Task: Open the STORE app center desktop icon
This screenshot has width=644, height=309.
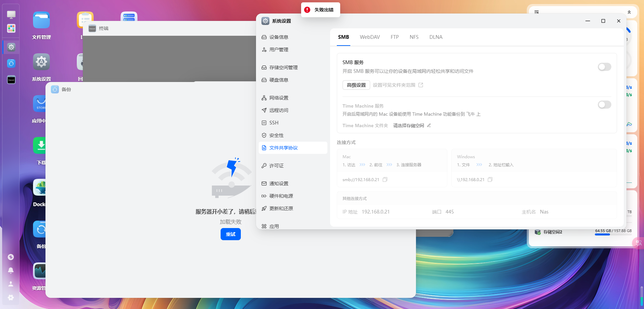Action: 39,104
